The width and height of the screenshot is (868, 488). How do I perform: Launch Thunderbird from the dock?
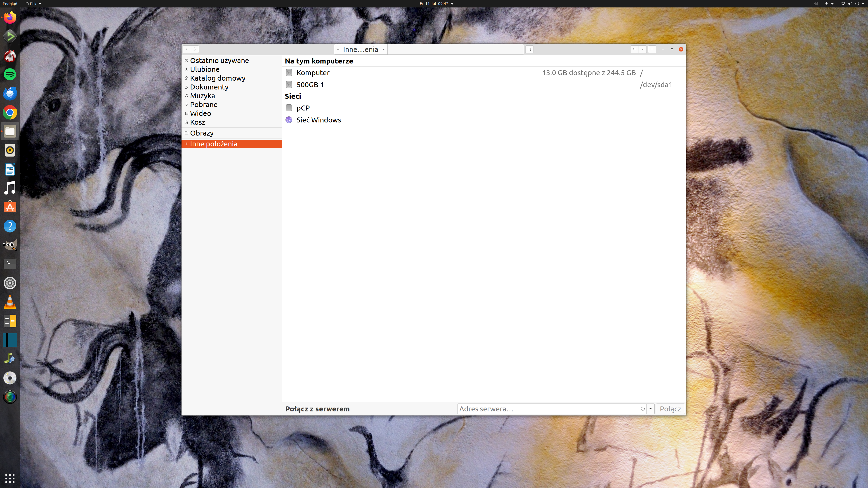click(10, 93)
